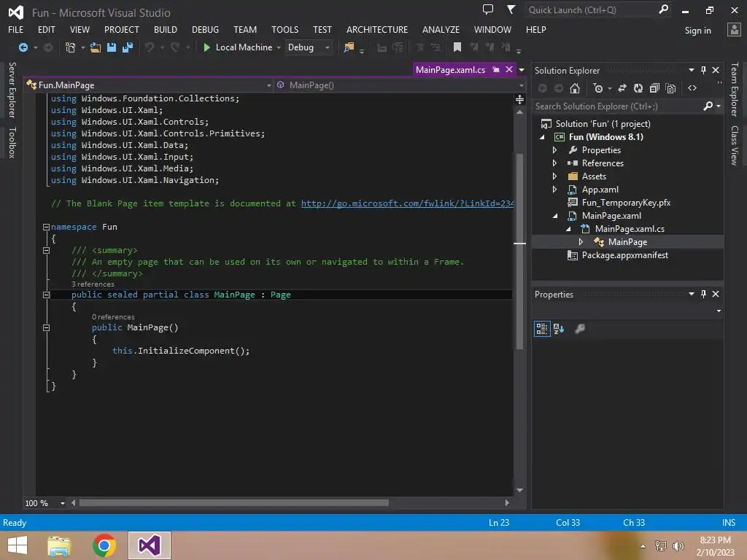Viewport: 747px width, 560px height.
Task: Click the Open File folder icon
Action: [x=96, y=47]
